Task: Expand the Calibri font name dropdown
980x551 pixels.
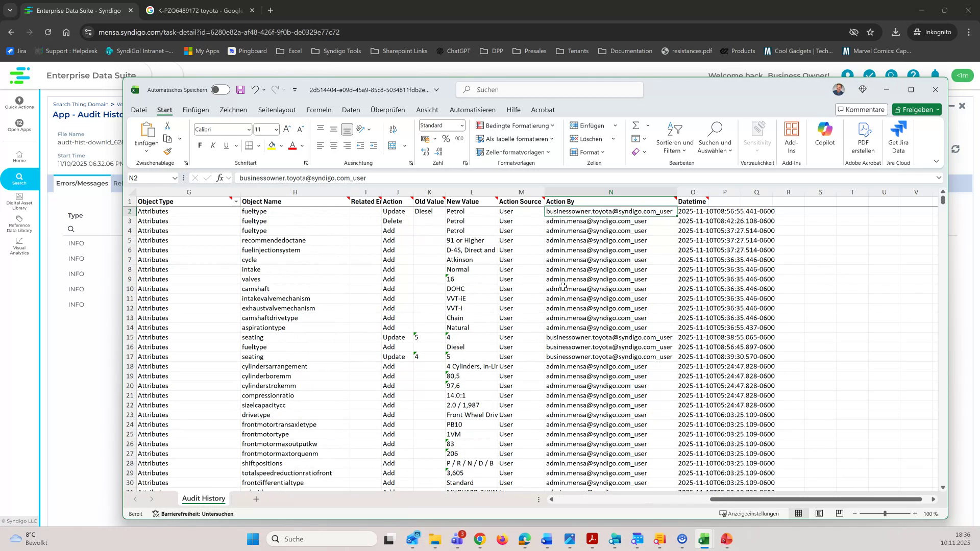Action: point(249,129)
